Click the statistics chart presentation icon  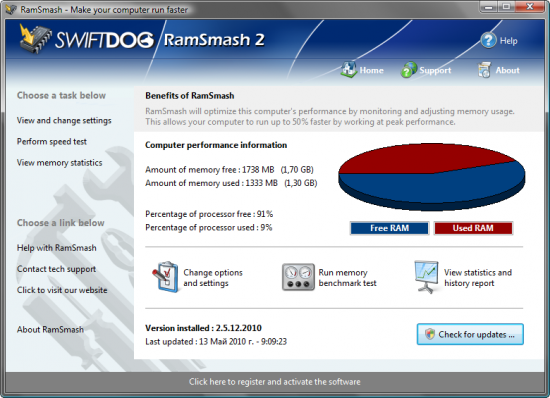426,277
